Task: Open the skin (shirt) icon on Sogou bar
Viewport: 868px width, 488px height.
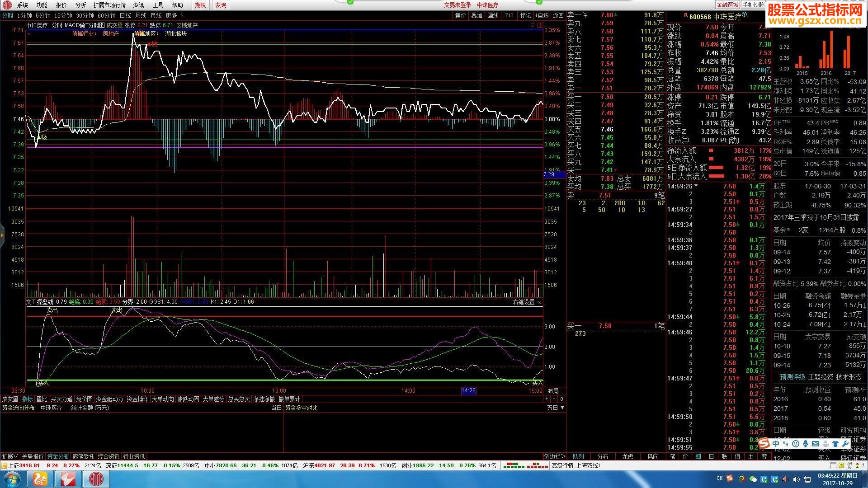Action: 835,444
